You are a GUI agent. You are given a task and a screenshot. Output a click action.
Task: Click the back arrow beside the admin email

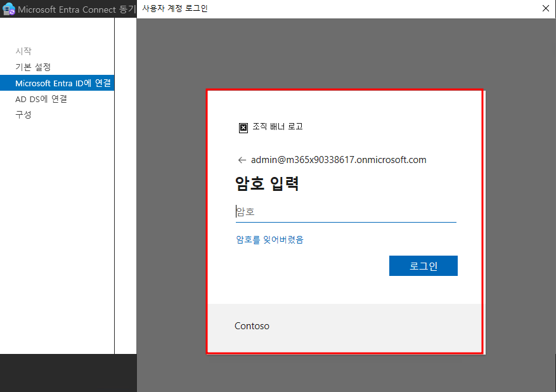coord(242,160)
